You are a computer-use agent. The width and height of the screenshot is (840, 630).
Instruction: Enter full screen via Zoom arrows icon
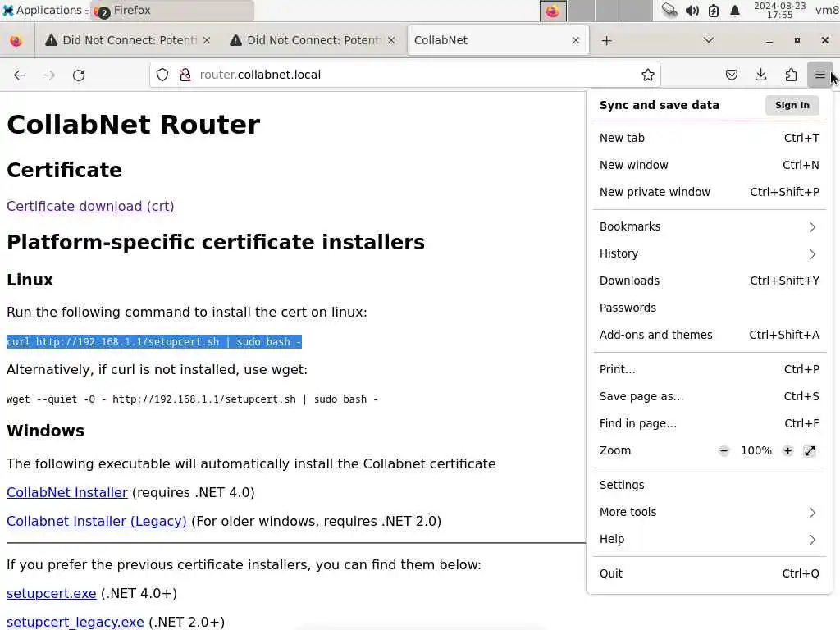810,451
